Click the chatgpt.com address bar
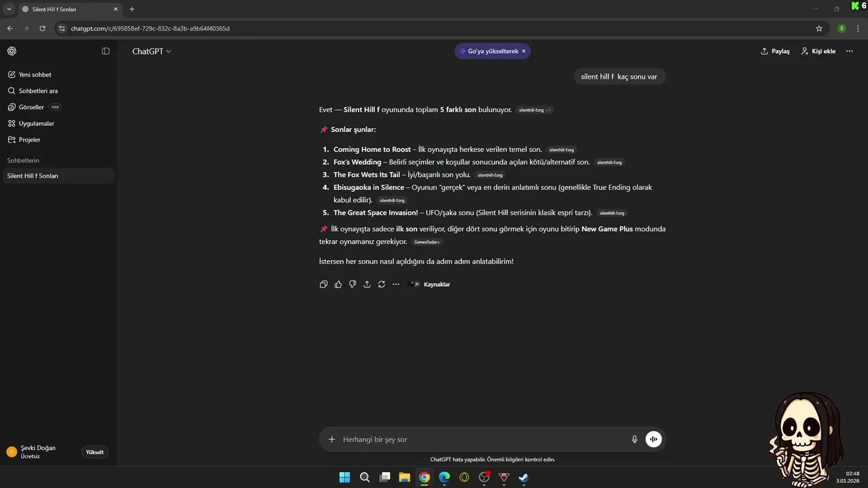868x488 pixels. tap(434, 28)
